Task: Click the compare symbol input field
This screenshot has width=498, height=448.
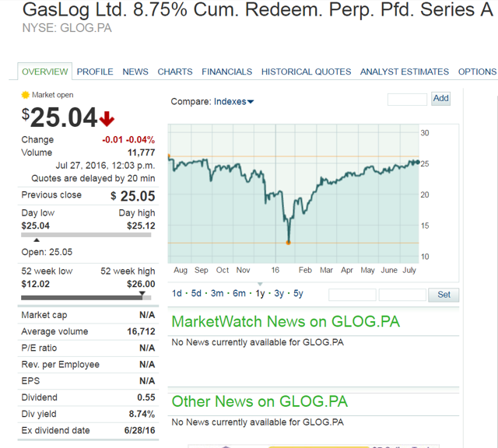Action: [x=407, y=100]
